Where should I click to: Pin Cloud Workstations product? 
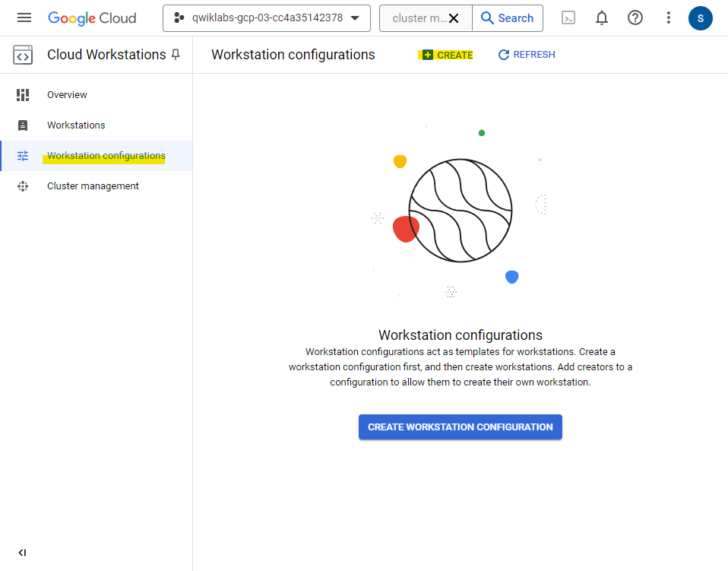[176, 55]
